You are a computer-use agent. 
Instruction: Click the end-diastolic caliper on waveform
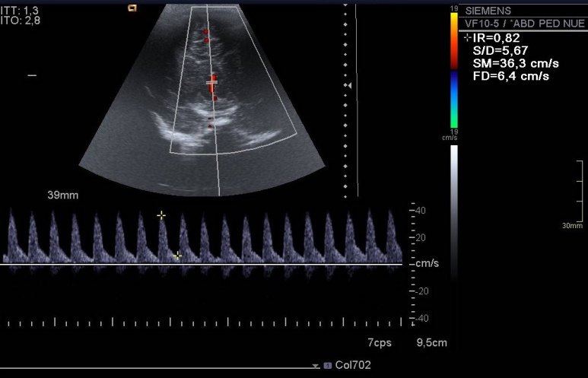pos(177,256)
